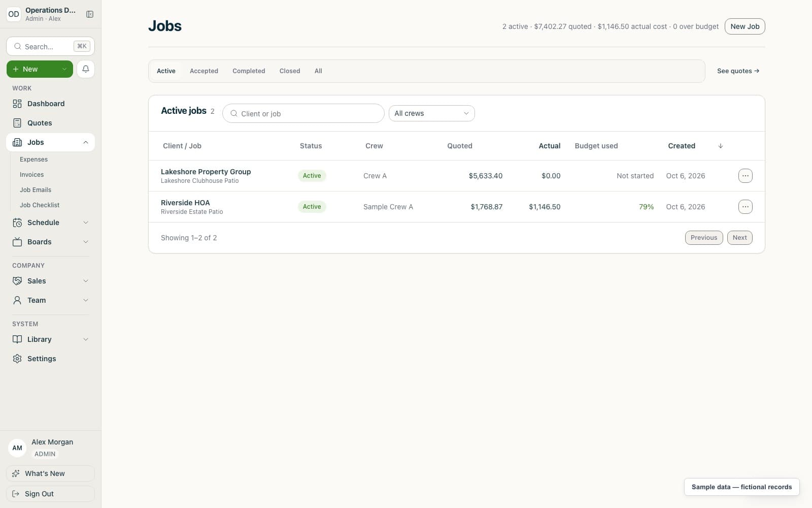Open Expenses under Jobs
812x508 pixels.
pos(33,160)
